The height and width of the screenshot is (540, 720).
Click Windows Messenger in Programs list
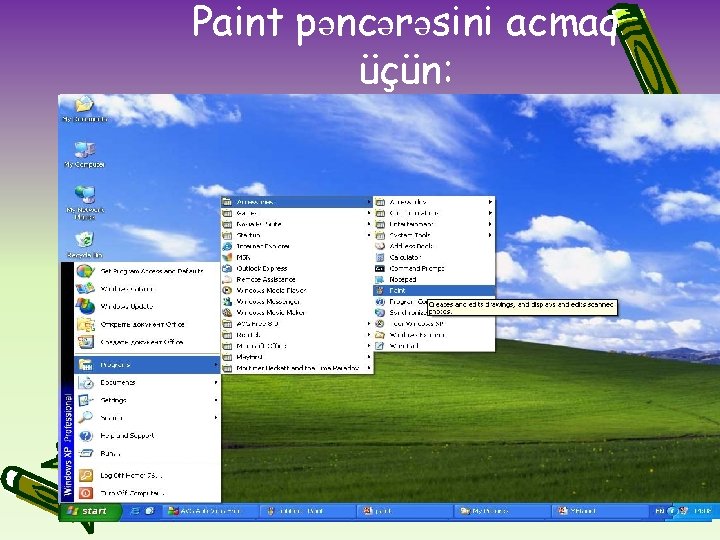tap(297, 301)
